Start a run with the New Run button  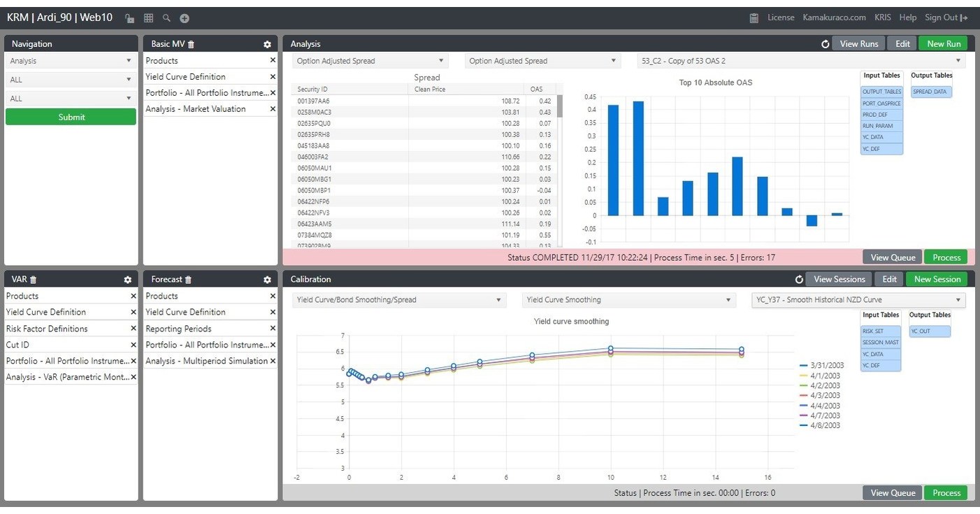[x=943, y=43]
